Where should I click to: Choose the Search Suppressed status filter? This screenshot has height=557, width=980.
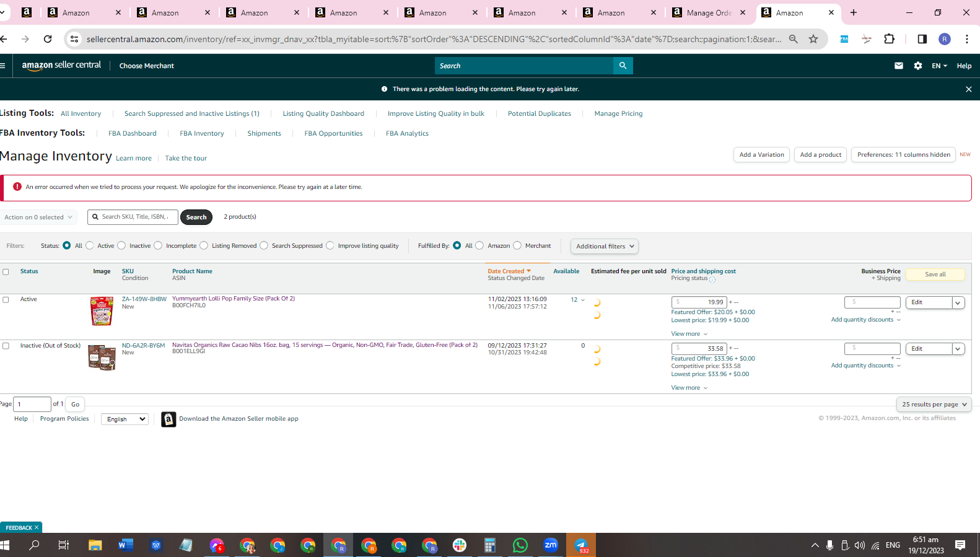[x=264, y=246]
